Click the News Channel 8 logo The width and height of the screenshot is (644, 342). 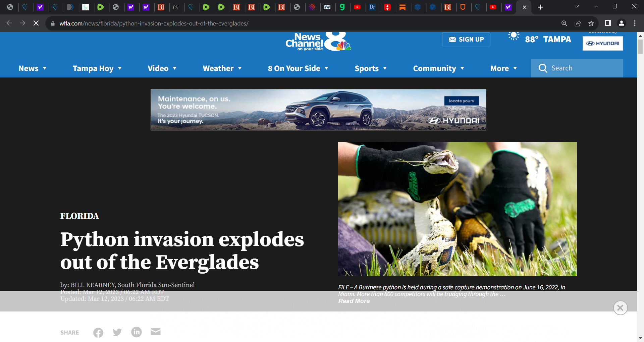pos(318,42)
